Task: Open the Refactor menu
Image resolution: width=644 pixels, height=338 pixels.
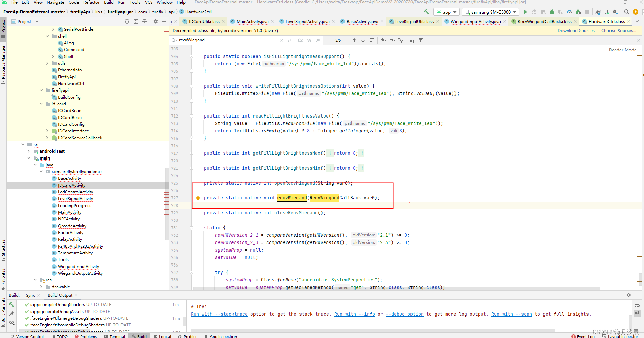Action: pos(91,2)
